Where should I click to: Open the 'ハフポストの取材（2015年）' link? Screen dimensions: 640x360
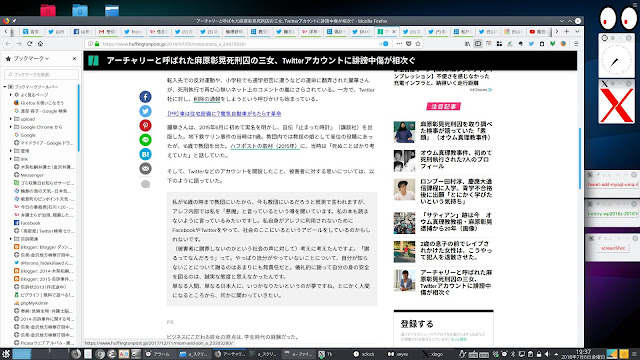(265, 146)
